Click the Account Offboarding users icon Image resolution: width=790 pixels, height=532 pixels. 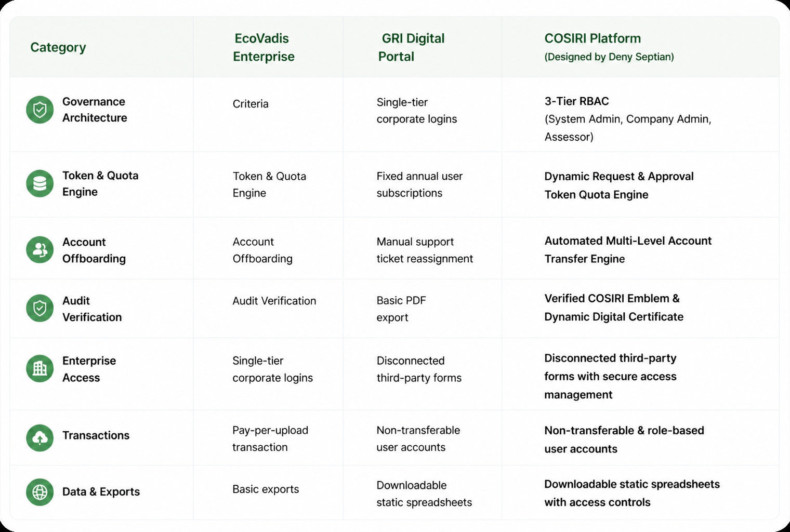(40, 250)
